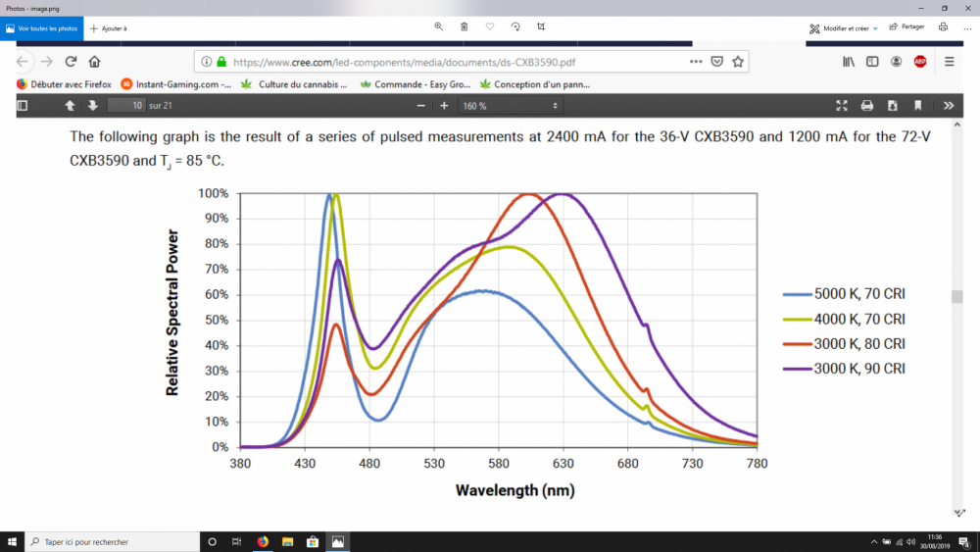Open the 160 % zoom dropdown
Image resolution: width=980 pixels, height=552 pixels.
click(x=510, y=106)
